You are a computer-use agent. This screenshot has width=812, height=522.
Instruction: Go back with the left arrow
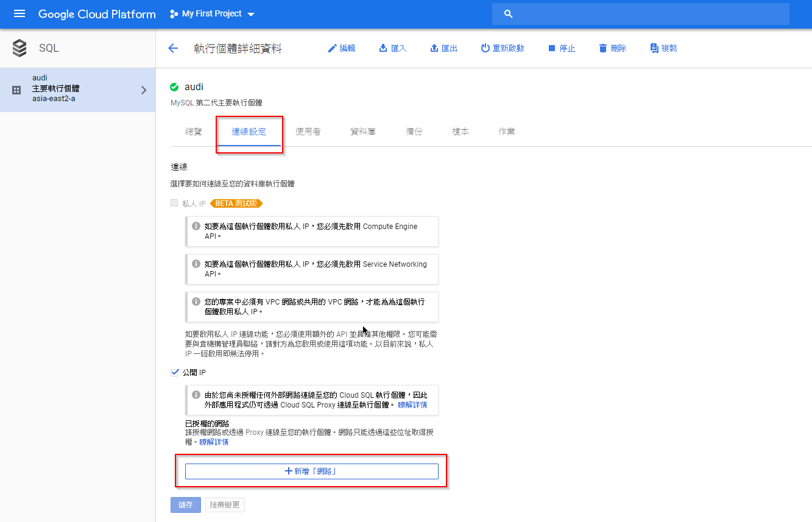point(173,48)
